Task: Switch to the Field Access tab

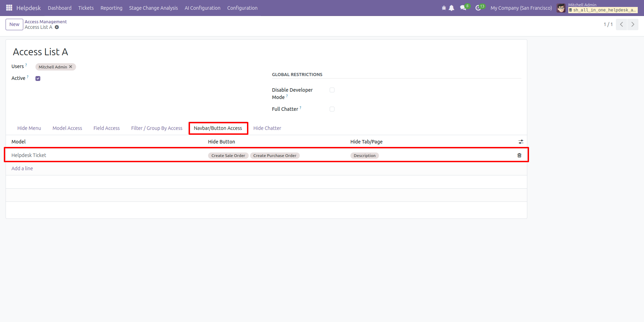Action: [106, 128]
